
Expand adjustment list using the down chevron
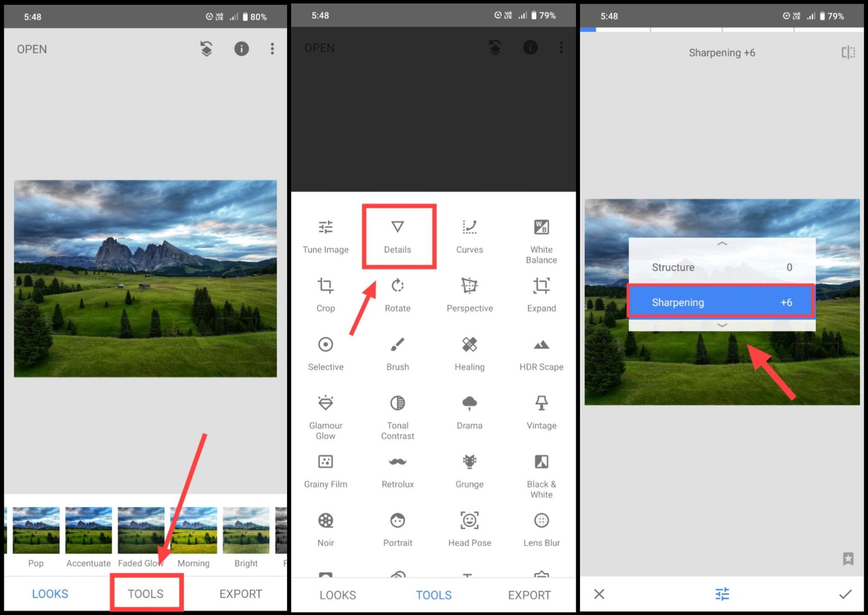pos(722,325)
